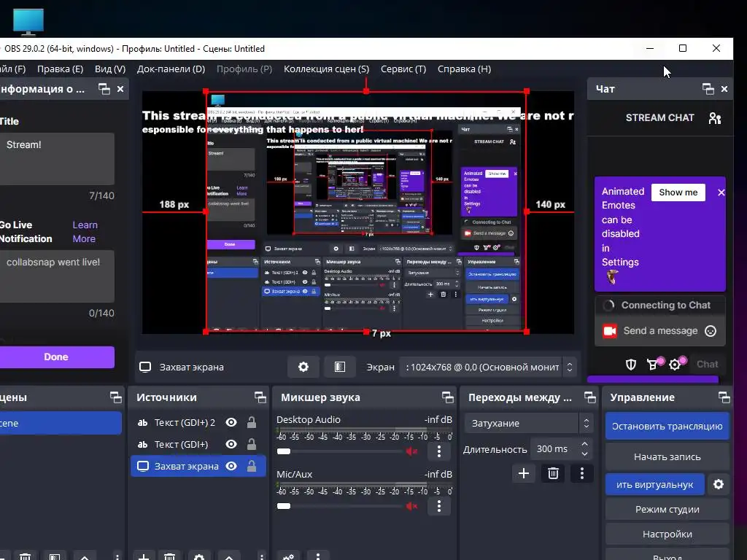The height and width of the screenshot is (560, 747).
Task: Click Начать запись button
Action: coord(667,456)
